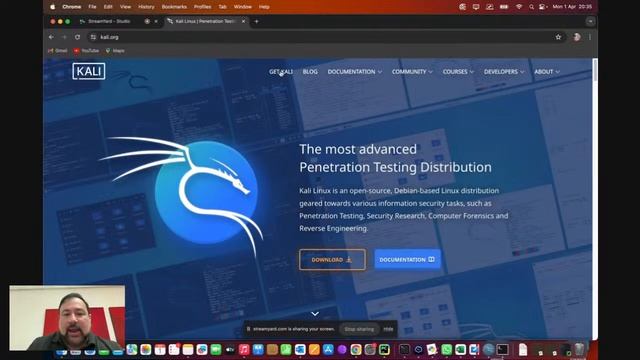Open the Apple menu
The image size is (640, 360).
coord(53,7)
